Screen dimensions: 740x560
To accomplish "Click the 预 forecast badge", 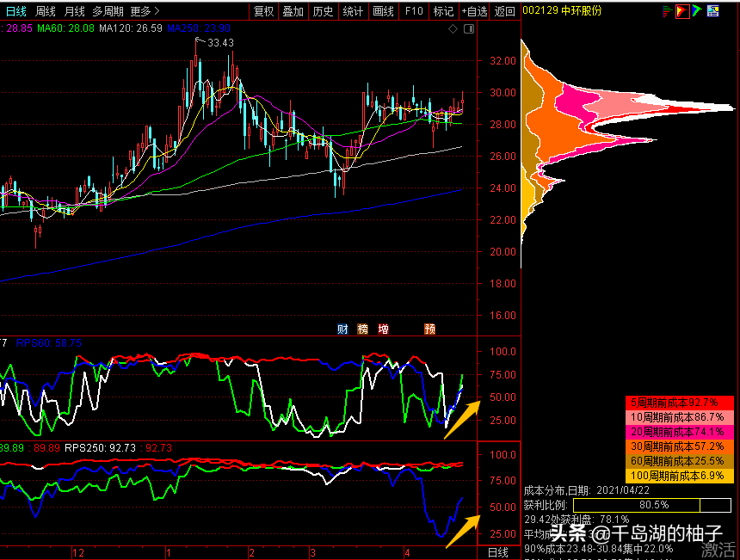I will point(429,329).
